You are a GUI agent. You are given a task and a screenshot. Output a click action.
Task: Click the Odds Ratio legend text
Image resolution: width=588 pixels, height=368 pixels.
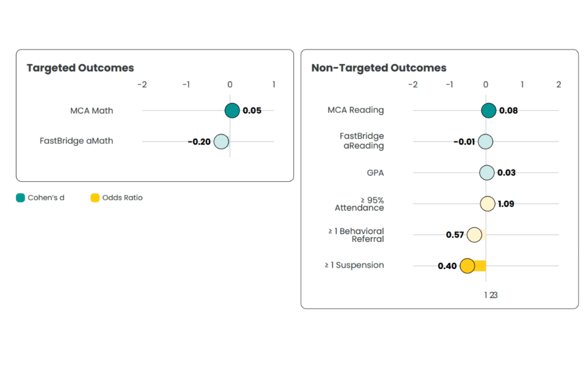[x=122, y=198]
